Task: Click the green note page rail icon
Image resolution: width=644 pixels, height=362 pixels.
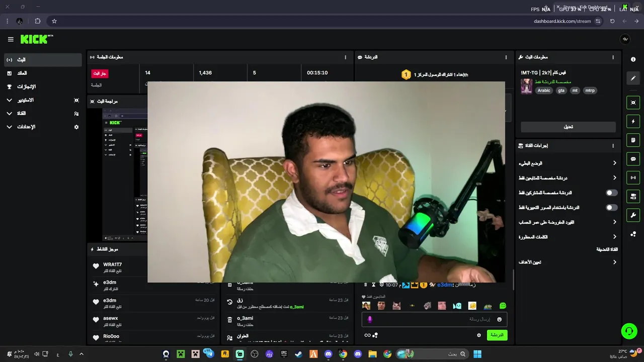Action: point(633,140)
